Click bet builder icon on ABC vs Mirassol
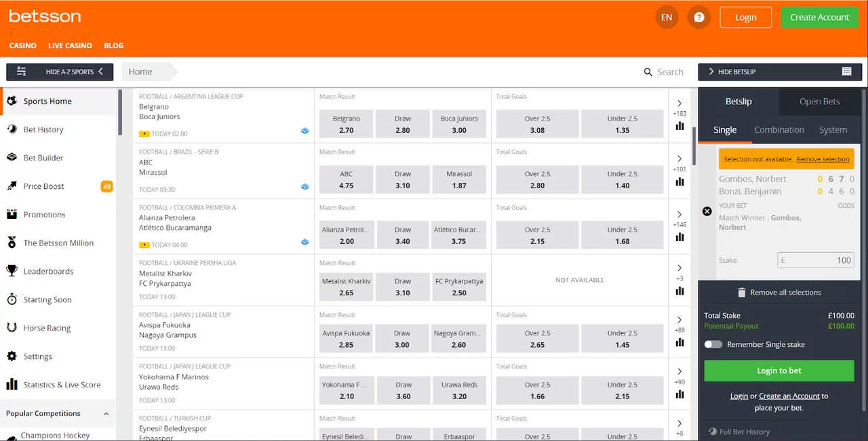The image size is (868, 441). tap(305, 187)
